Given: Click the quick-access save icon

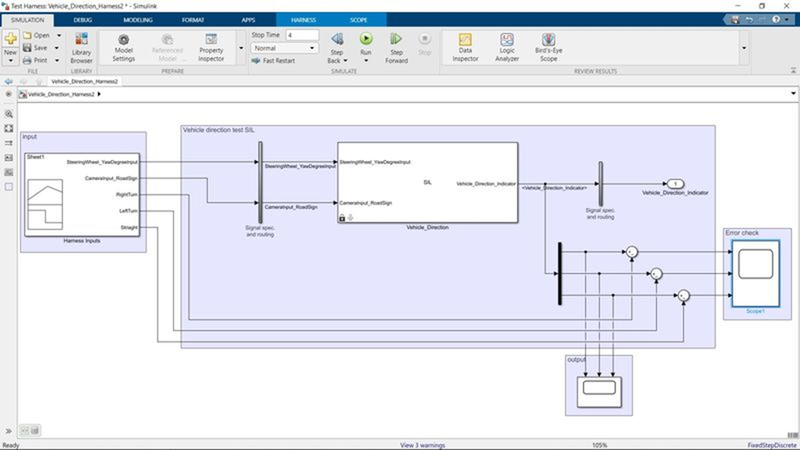Looking at the screenshot, I should point(735,19).
